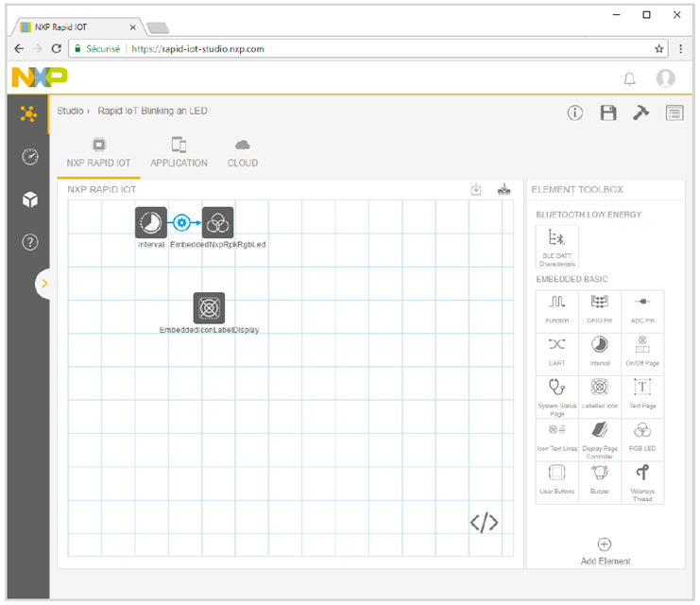The height and width of the screenshot is (605, 700).
Task: Toggle the properties list panel icon
Action: [x=674, y=112]
